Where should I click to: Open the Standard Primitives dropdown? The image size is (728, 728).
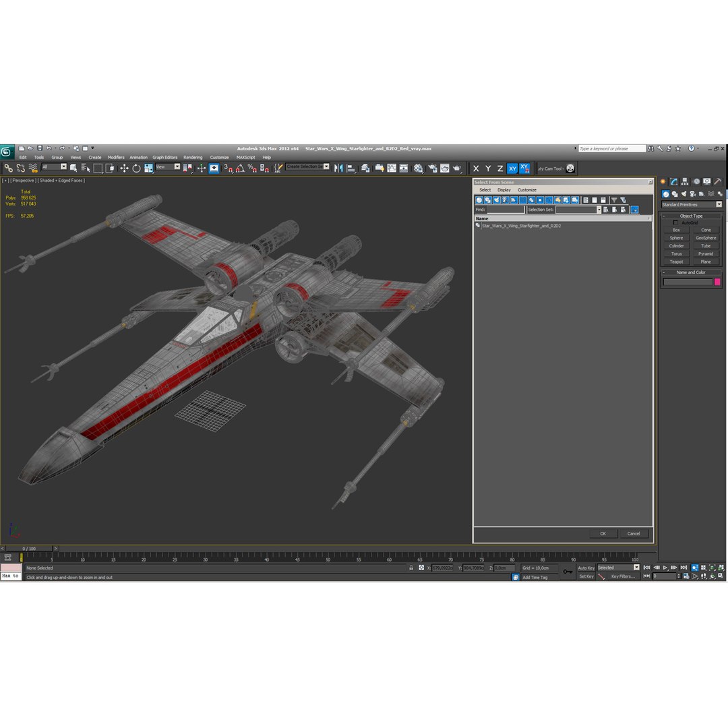pyautogui.click(x=692, y=204)
